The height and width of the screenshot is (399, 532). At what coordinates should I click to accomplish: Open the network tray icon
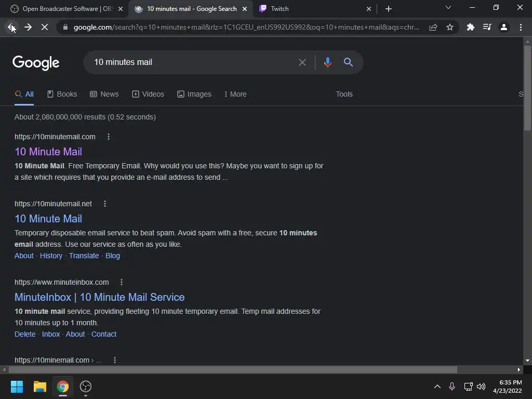(x=469, y=387)
